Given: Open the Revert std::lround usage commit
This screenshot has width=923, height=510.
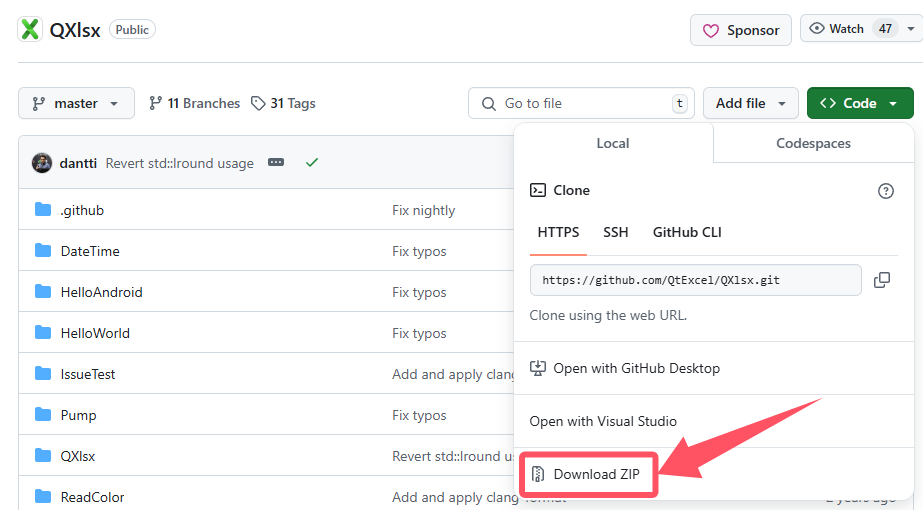Looking at the screenshot, I should (180, 163).
